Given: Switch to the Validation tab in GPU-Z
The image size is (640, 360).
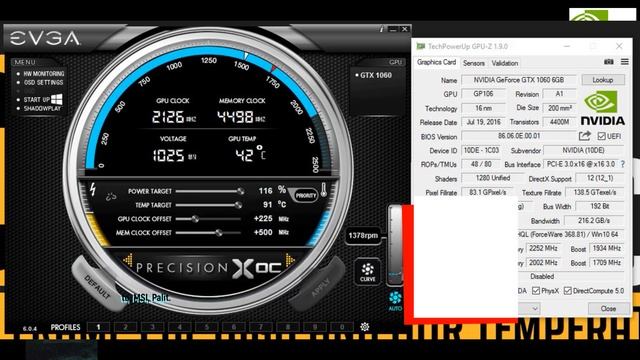Looking at the screenshot, I should click(505, 63).
